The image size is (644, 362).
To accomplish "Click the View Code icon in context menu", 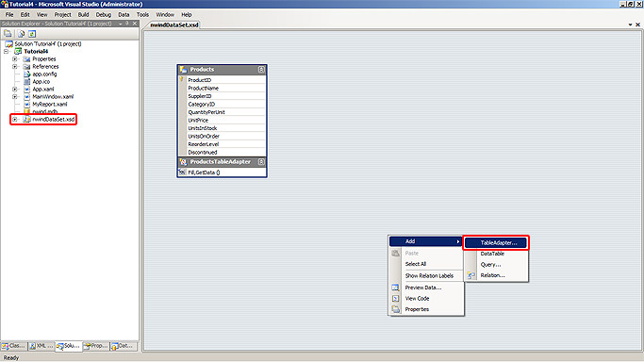I will 395,299.
